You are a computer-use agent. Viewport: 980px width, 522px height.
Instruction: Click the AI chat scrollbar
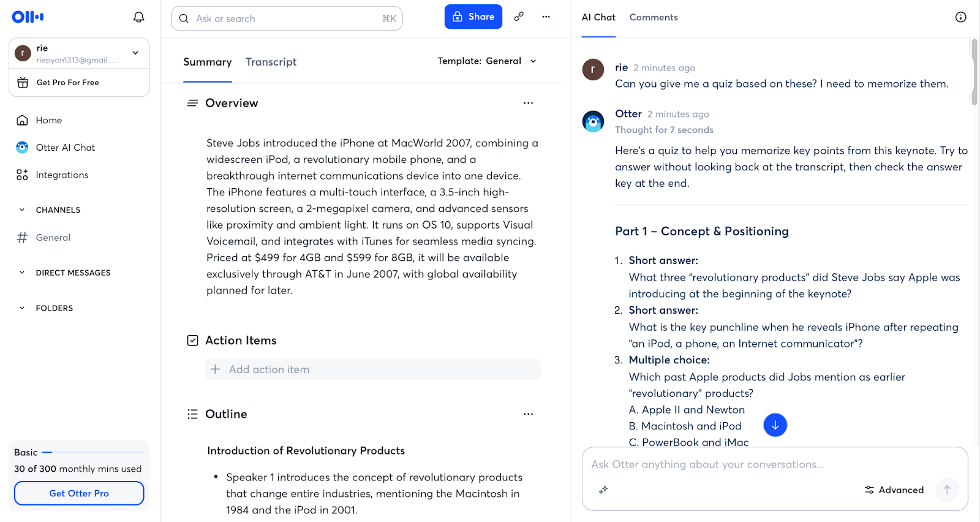974,72
